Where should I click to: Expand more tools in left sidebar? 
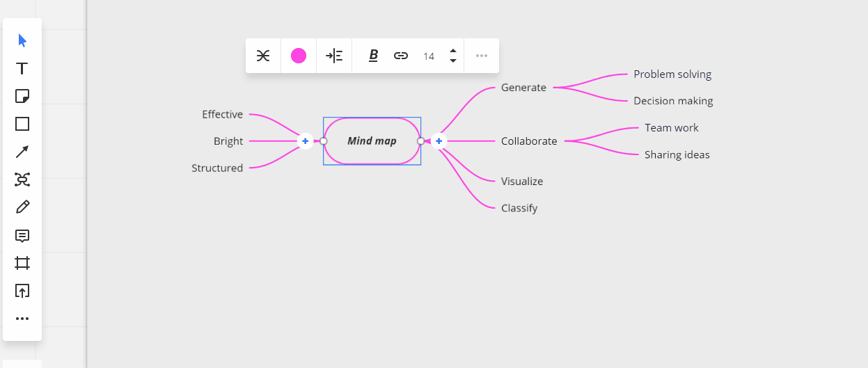(22, 319)
